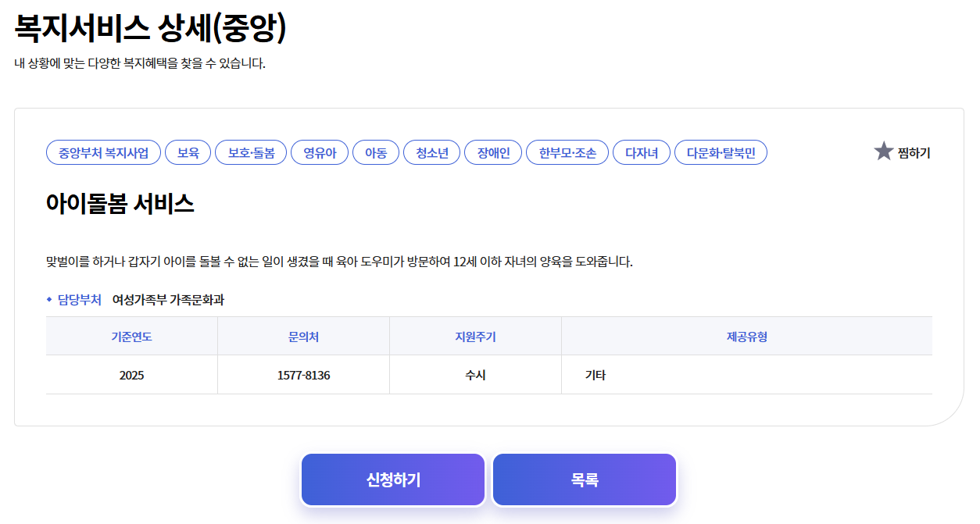
Task: Select the 청소년 tag
Action: 431,153
